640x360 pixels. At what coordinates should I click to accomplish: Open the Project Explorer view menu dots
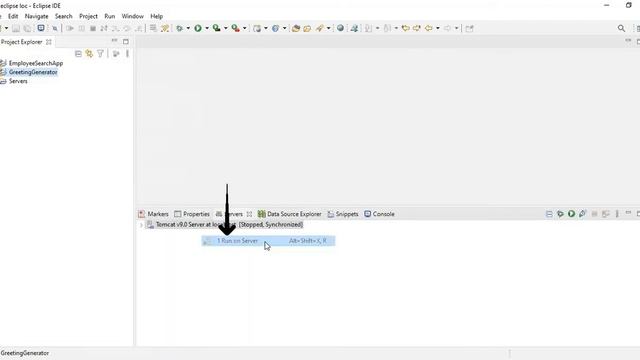click(127, 54)
